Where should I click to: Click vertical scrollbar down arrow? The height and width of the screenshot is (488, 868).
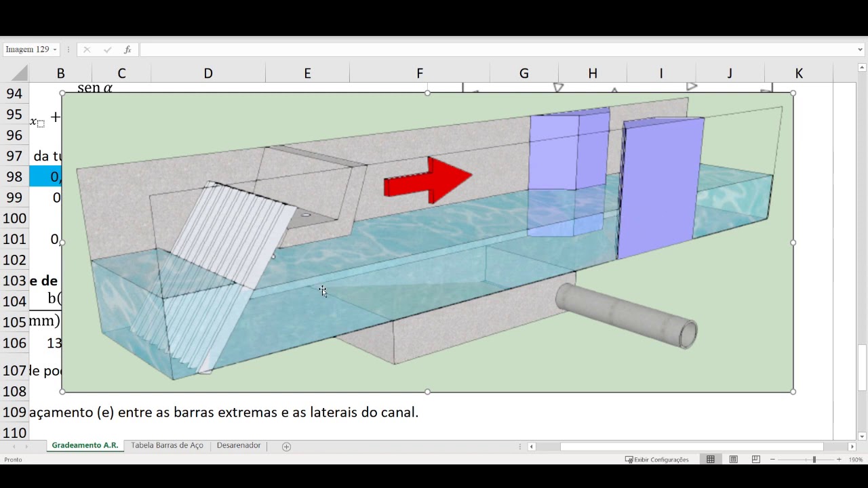click(862, 436)
